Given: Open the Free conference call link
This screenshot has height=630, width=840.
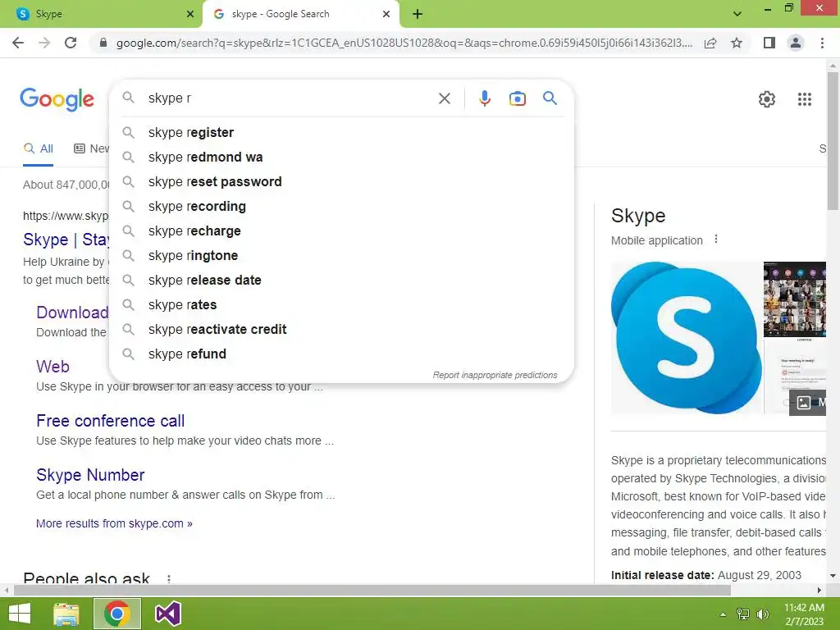Looking at the screenshot, I should pyautogui.click(x=111, y=421).
